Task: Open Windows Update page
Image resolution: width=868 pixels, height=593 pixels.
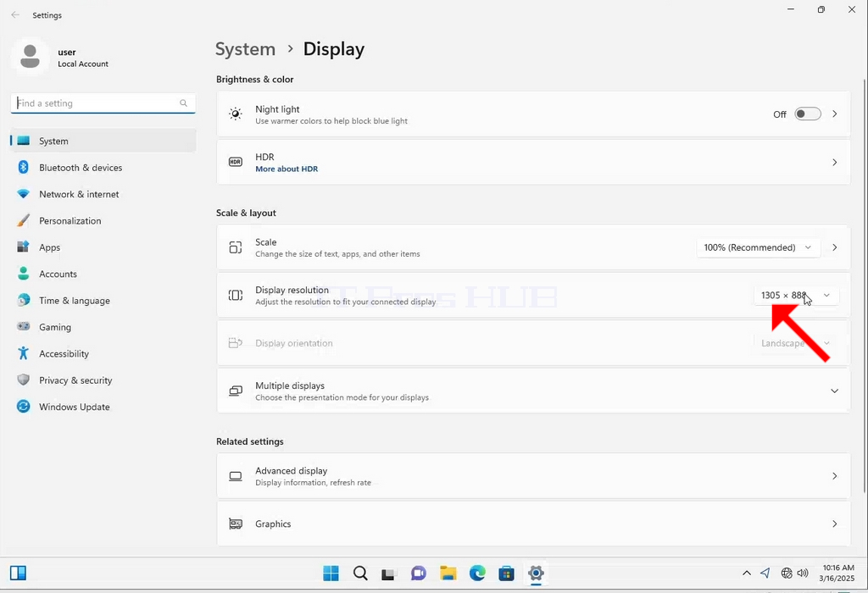Action: coord(103,407)
